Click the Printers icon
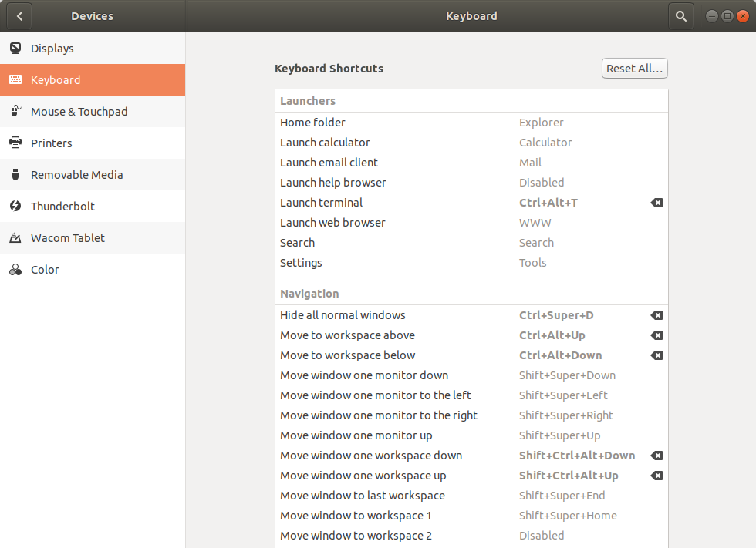Viewport: 756px width, 548px height. [15, 143]
